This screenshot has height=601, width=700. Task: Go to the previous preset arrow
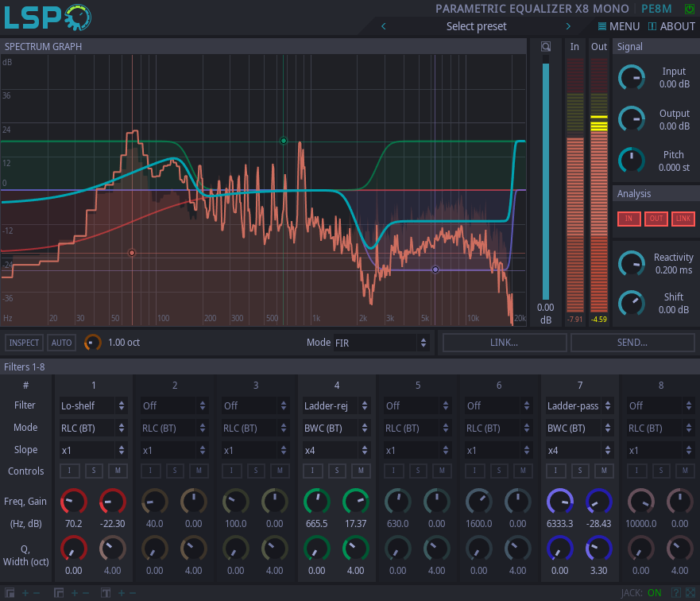[384, 26]
